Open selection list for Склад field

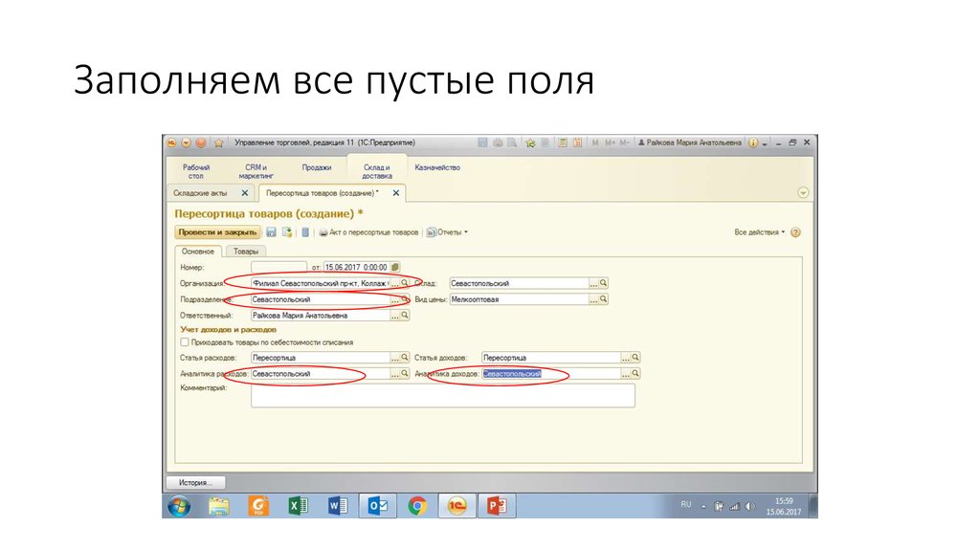coord(593,283)
